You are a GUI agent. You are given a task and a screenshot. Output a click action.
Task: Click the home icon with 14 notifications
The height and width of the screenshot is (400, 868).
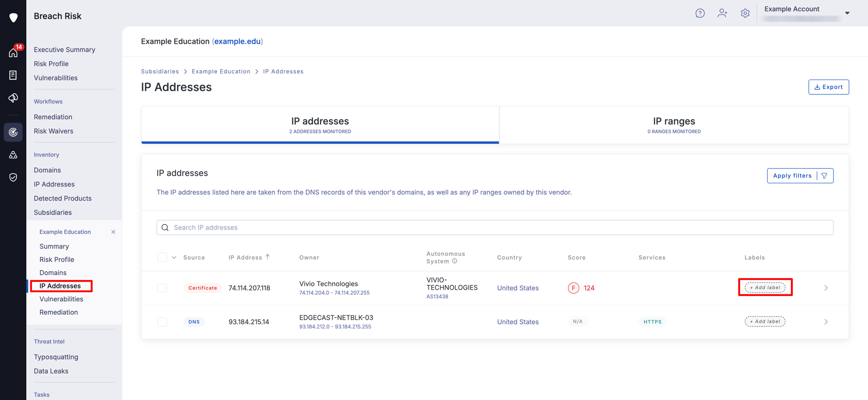pos(13,53)
